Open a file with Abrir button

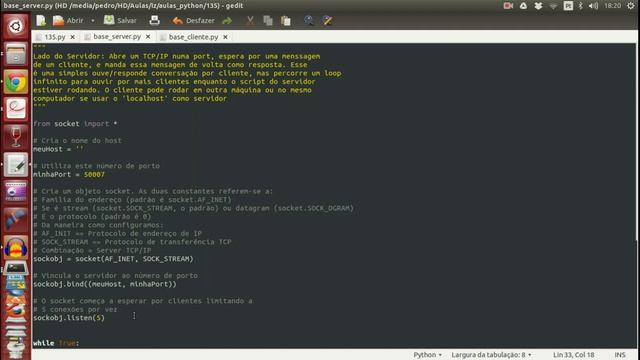coord(68,20)
